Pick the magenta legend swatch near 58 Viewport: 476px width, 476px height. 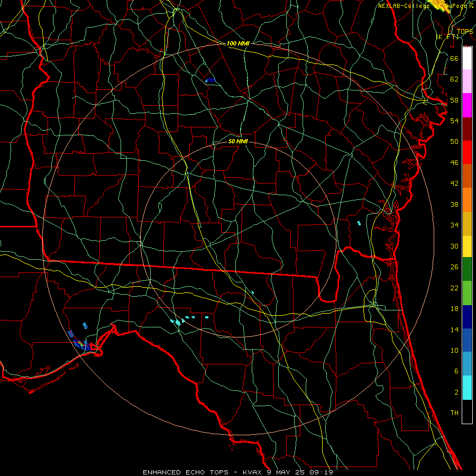click(467, 105)
